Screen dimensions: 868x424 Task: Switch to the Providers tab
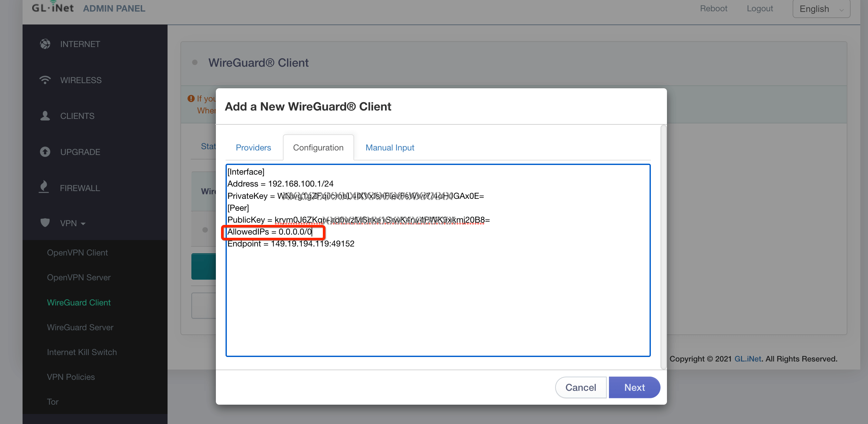point(253,147)
